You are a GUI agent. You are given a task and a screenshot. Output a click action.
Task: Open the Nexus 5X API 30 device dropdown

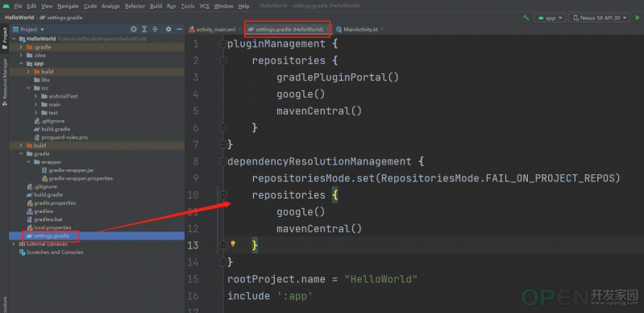click(600, 18)
